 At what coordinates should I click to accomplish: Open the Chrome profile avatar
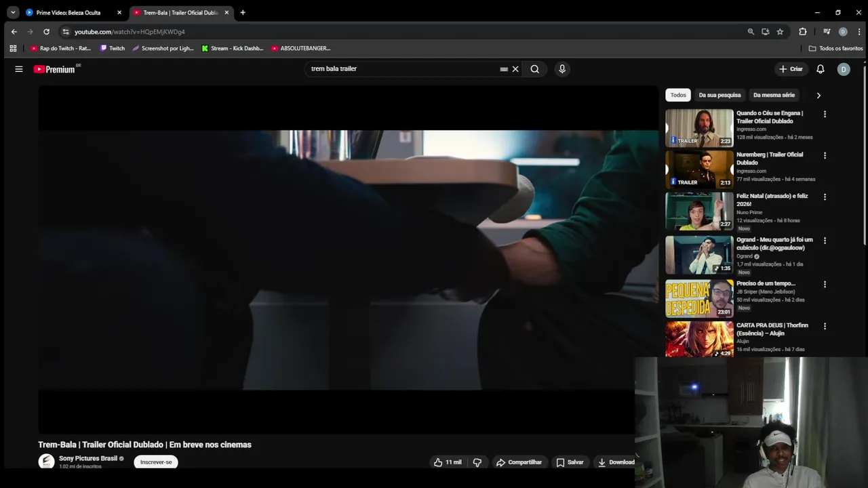pos(843,32)
